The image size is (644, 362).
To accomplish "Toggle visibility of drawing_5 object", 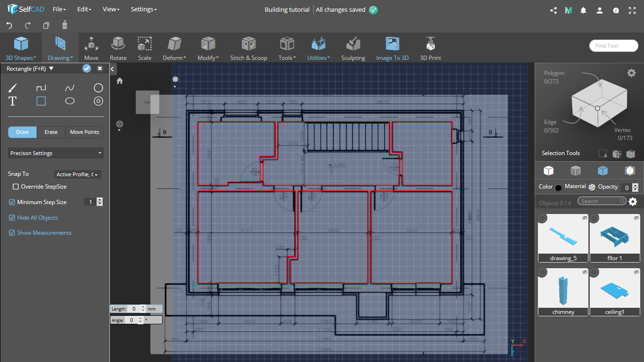I will (585, 218).
